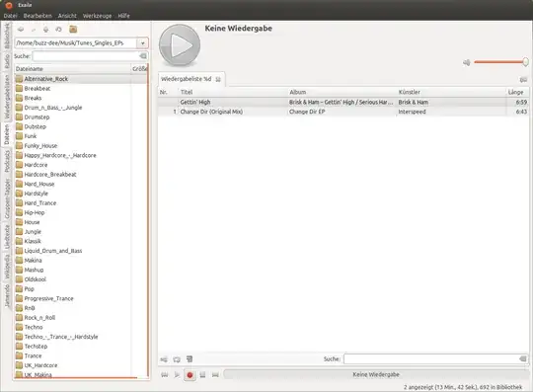Switch to the Wiedergabelisten side tab
The width and height of the screenshot is (533, 392).
coord(7,97)
